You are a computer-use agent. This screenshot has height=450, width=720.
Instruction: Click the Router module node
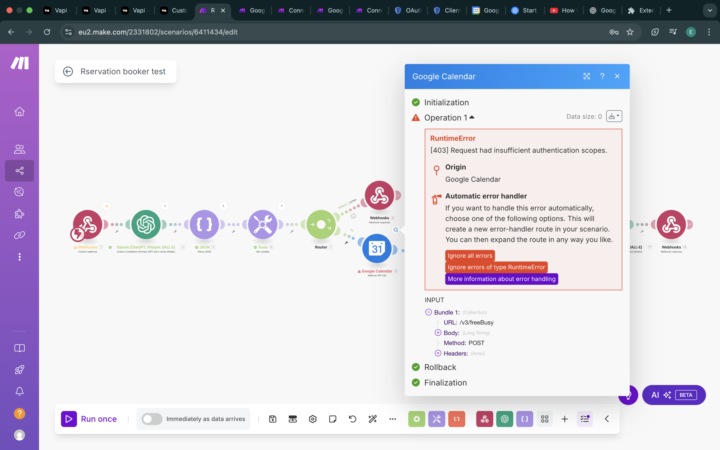pos(321,224)
